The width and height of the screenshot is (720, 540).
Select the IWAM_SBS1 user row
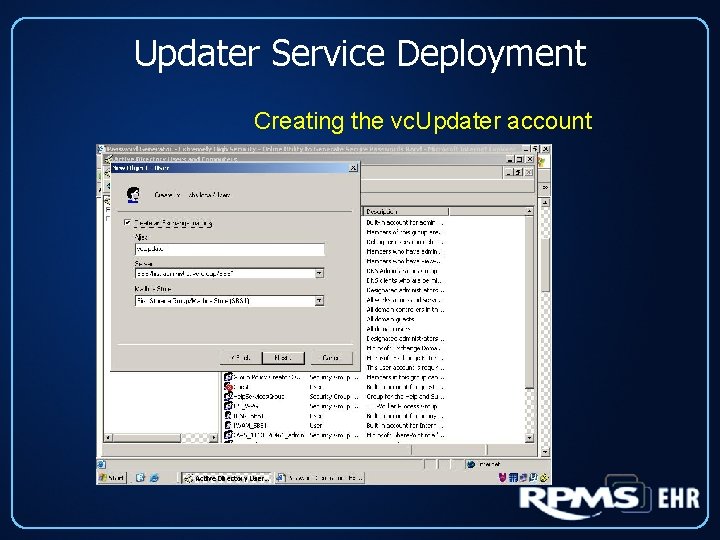click(x=334, y=426)
